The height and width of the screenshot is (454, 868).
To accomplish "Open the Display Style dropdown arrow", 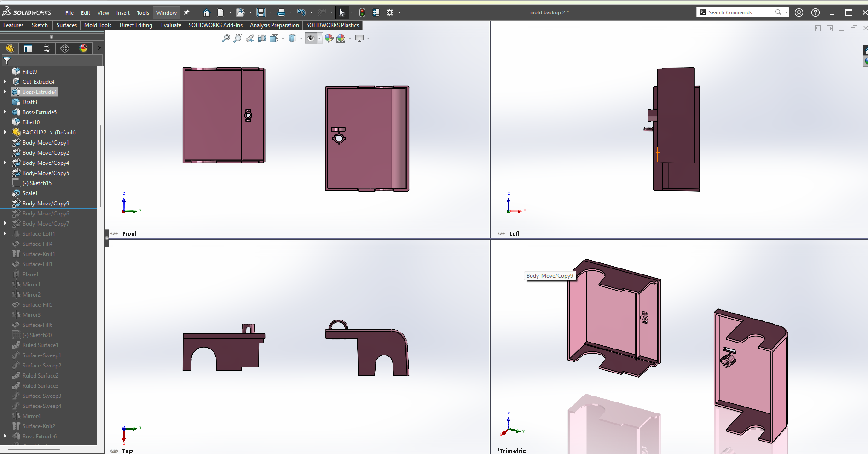I will [301, 39].
